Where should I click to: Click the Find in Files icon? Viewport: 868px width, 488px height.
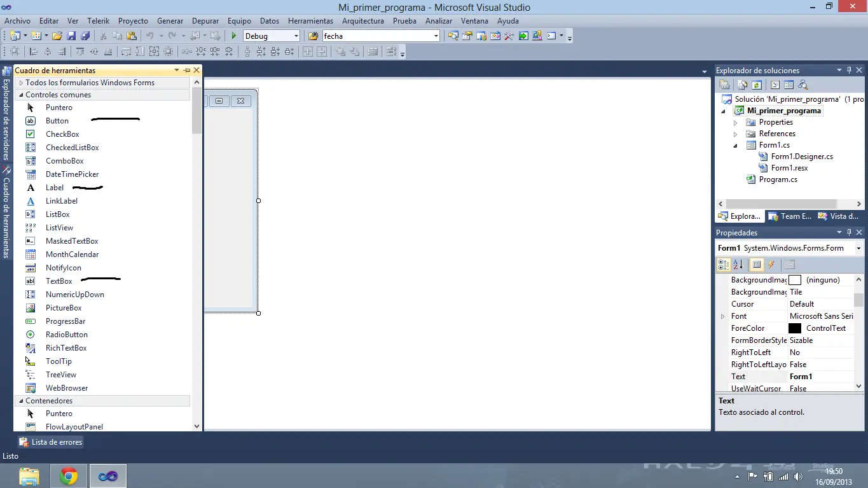pos(313,36)
